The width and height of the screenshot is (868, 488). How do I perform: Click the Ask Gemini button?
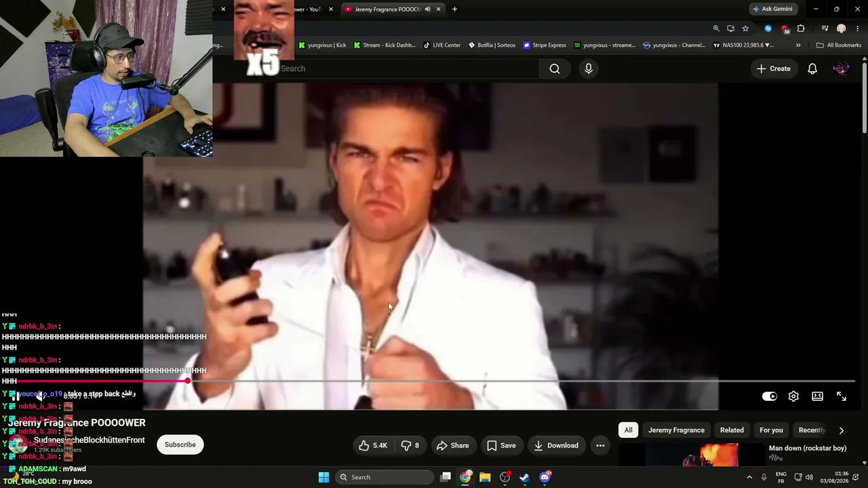click(772, 9)
